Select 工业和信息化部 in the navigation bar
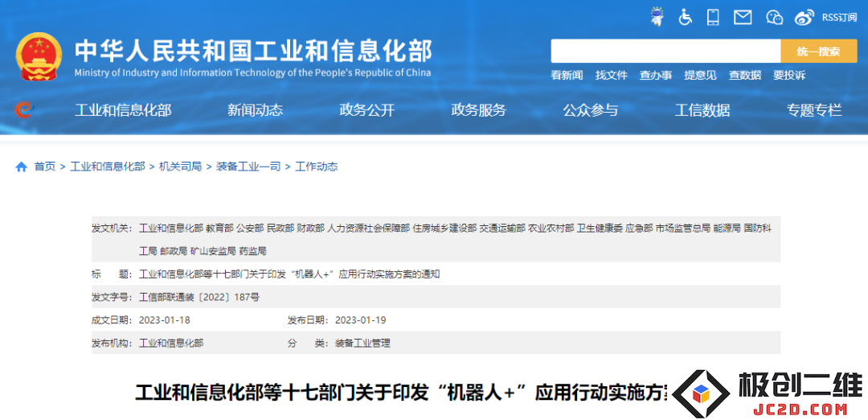The height and width of the screenshot is (420, 868). pyautogui.click(x=123, y=110)
